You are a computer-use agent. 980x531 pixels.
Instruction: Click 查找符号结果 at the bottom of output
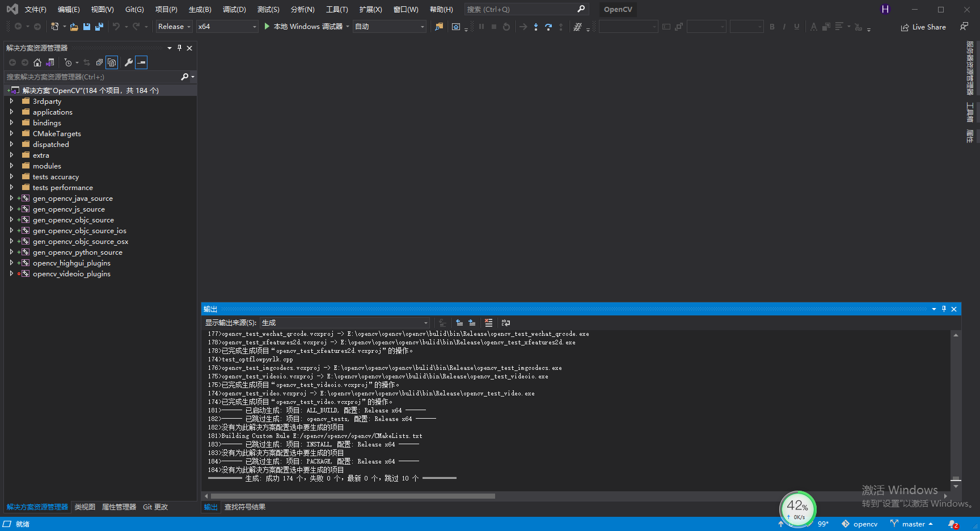point(245,507)
